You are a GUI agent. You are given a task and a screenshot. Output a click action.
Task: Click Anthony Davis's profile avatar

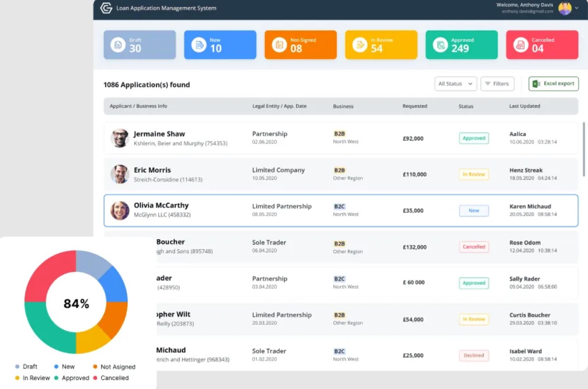pyautogui.click(x=565, y=8)
